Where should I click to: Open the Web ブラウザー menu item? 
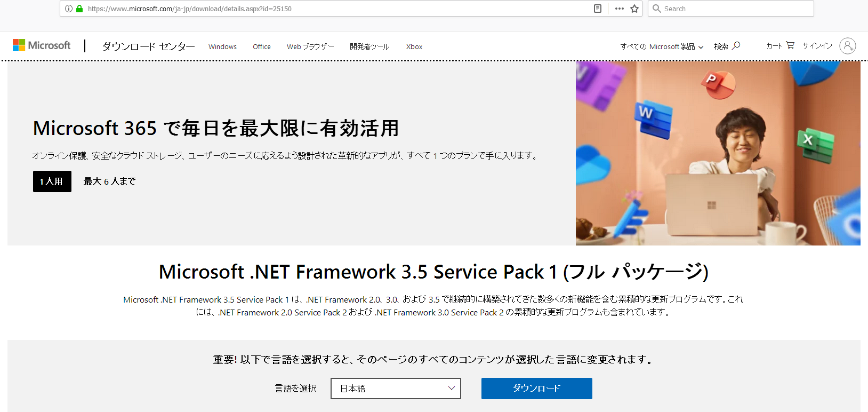310,46
